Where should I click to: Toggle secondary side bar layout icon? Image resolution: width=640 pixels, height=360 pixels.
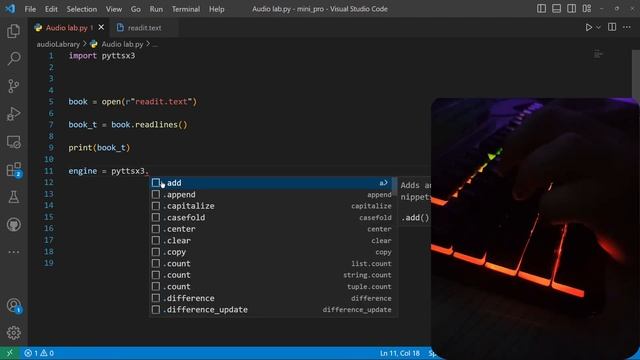(x=571, y=9)
